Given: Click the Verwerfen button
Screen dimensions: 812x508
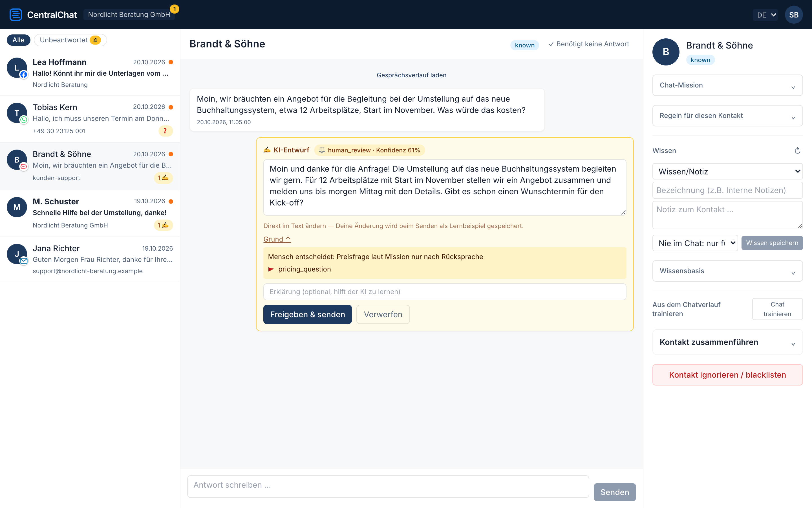Looking at the screenshot, I should tap(383, 314).
